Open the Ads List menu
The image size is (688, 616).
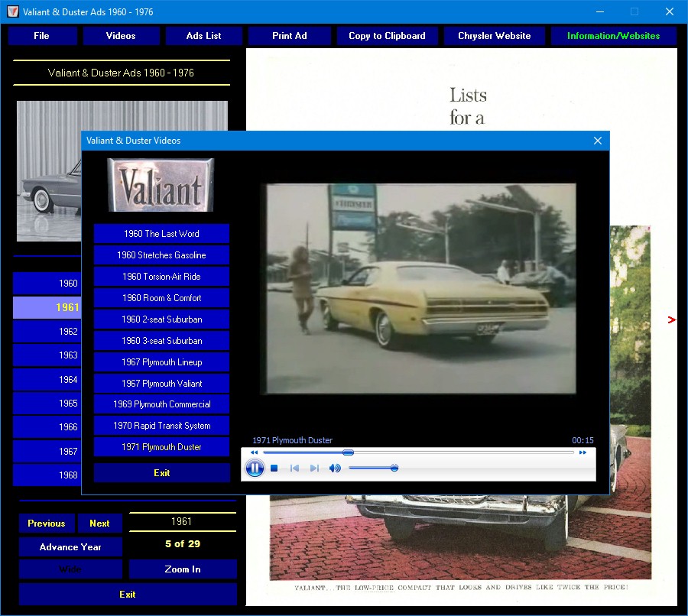203,36
